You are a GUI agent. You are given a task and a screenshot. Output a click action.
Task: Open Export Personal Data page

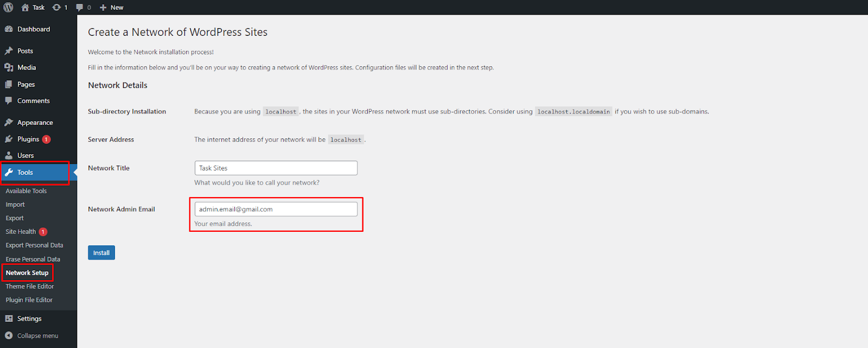[x=34, y=245]
